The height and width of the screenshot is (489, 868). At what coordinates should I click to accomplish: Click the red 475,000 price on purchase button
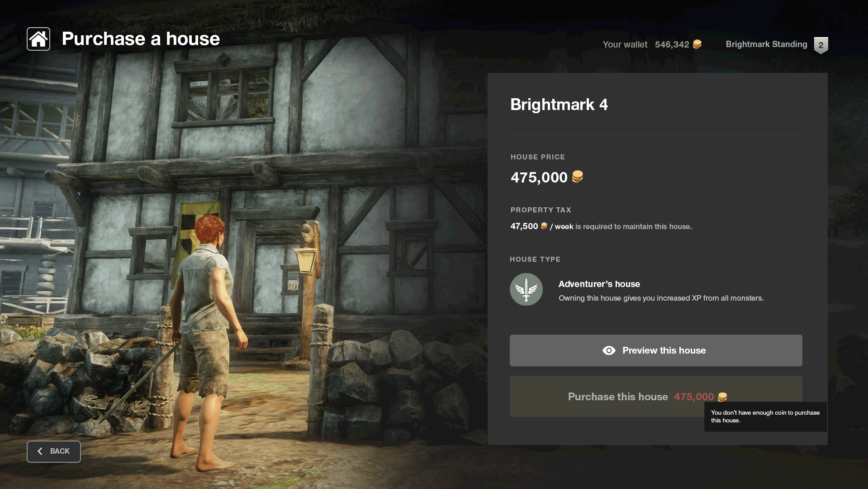pos(694,397)
